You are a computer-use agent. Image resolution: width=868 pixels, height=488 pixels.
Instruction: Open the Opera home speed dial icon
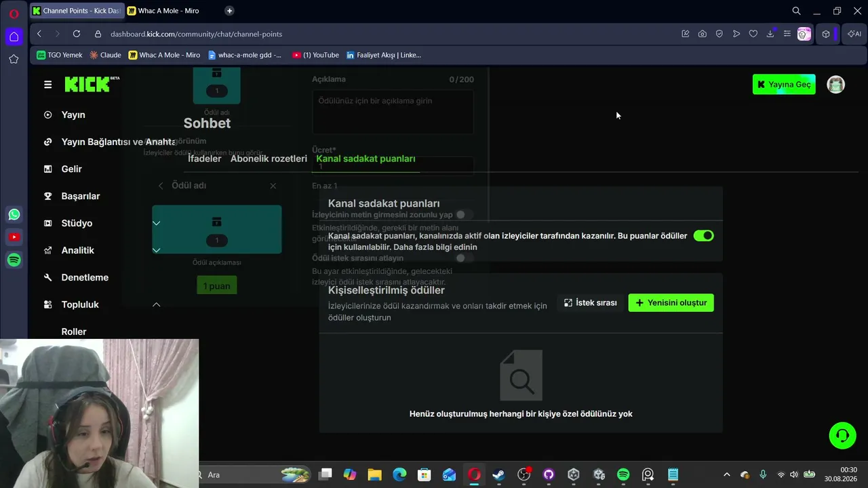pos(14,37)
